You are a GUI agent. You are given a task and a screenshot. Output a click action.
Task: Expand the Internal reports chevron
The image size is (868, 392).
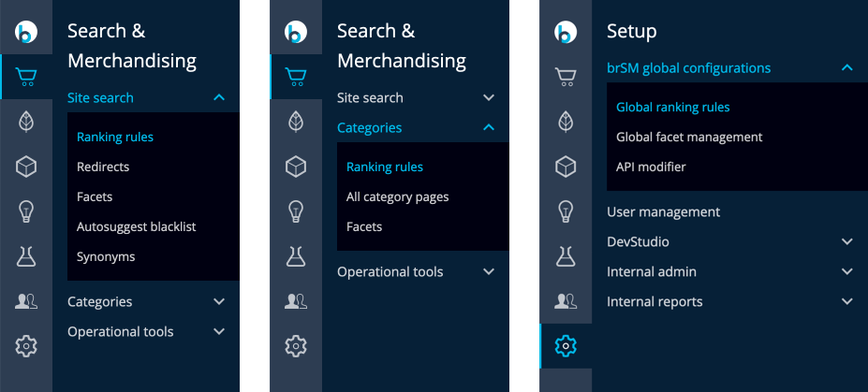click(x=847, y=301)
